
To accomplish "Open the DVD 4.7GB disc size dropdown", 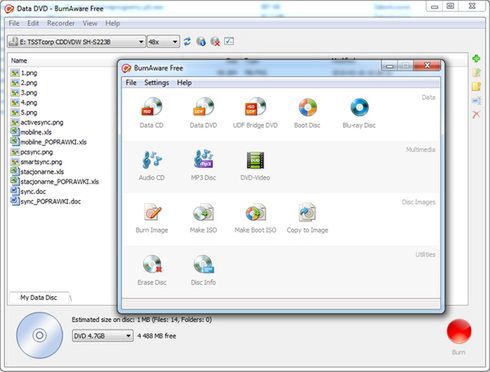I will tap(103, 336).
